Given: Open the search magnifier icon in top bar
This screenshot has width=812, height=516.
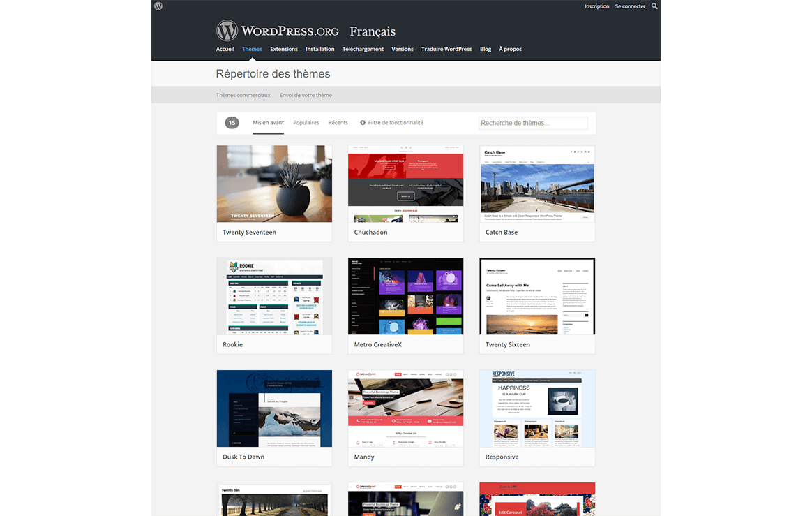Looking at the screenshot, I should [654, 6].
